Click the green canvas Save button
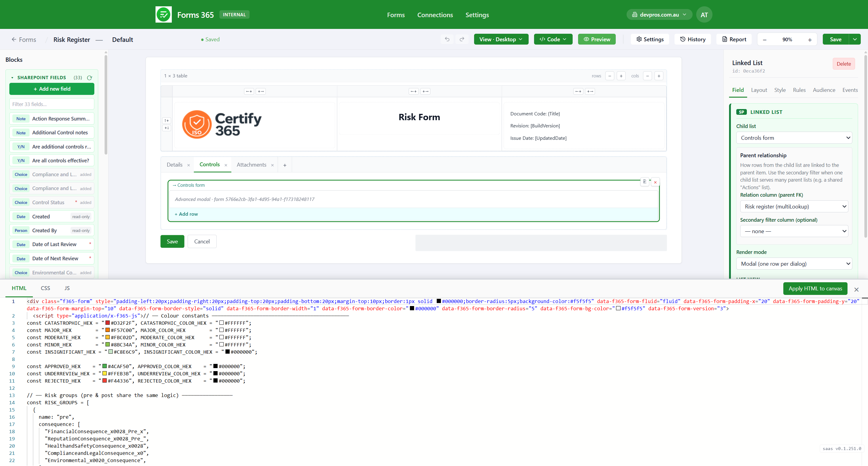The image size is (868, 466). click(172, 241)
